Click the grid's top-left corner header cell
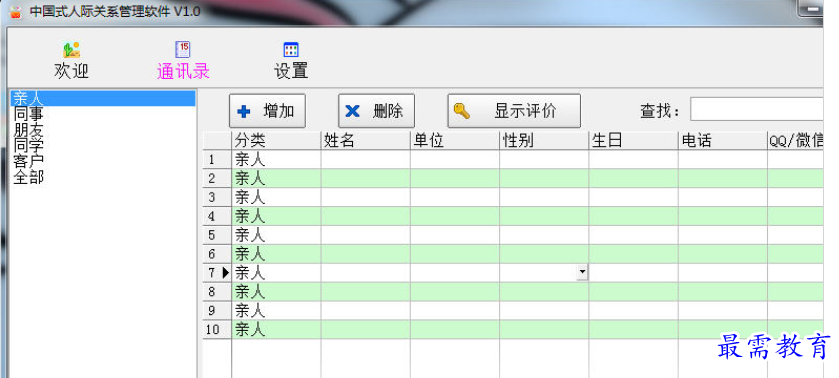The width and height of the screenshot is (839, 378). point(217,140)
